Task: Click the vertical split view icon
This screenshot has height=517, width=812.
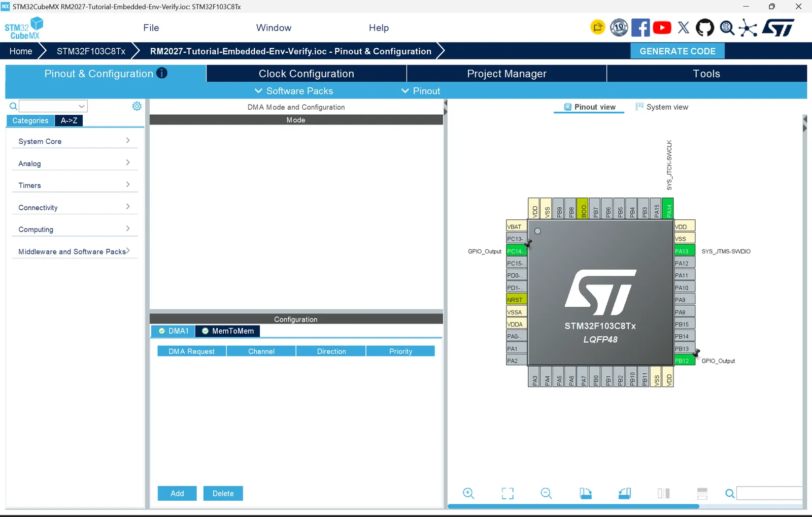Action: [663, 493]
